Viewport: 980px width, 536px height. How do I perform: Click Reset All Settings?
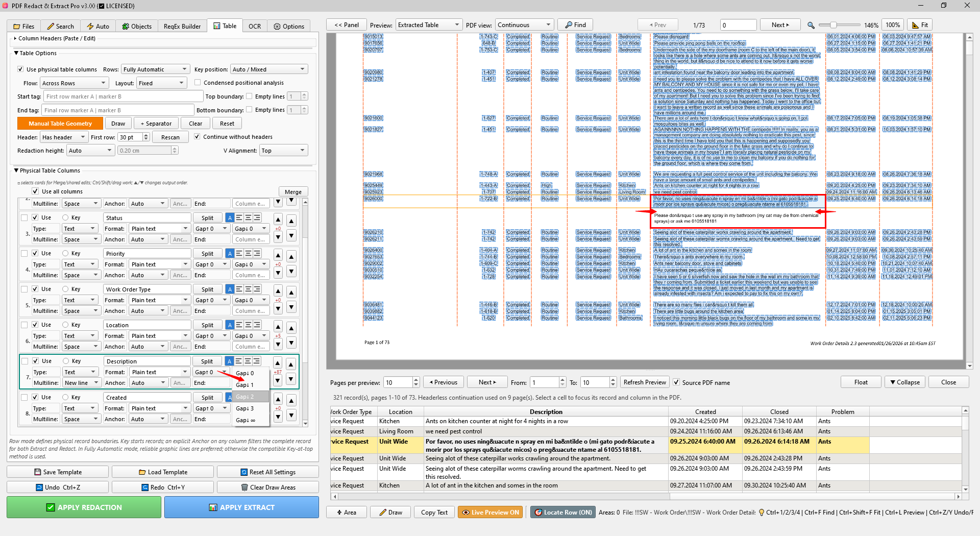tap(268, 472)
